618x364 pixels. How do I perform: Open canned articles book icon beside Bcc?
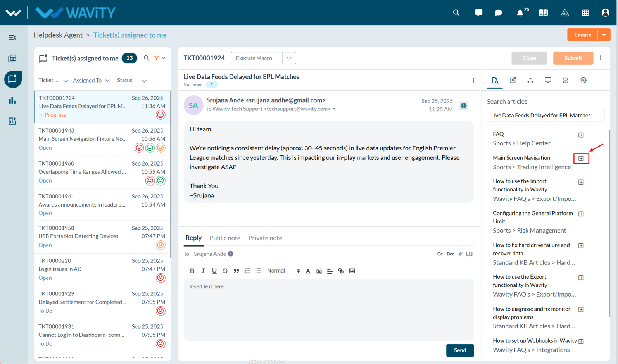470,254
